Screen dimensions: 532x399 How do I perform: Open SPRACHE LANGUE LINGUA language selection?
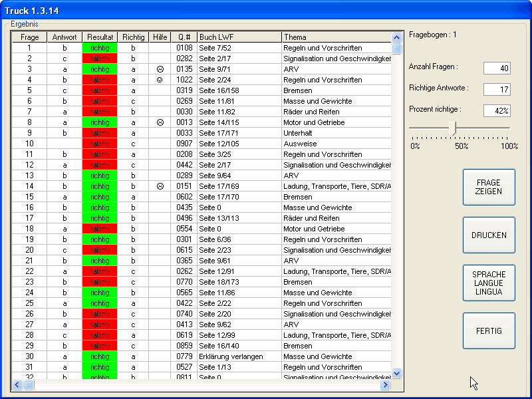click(489, 283)
